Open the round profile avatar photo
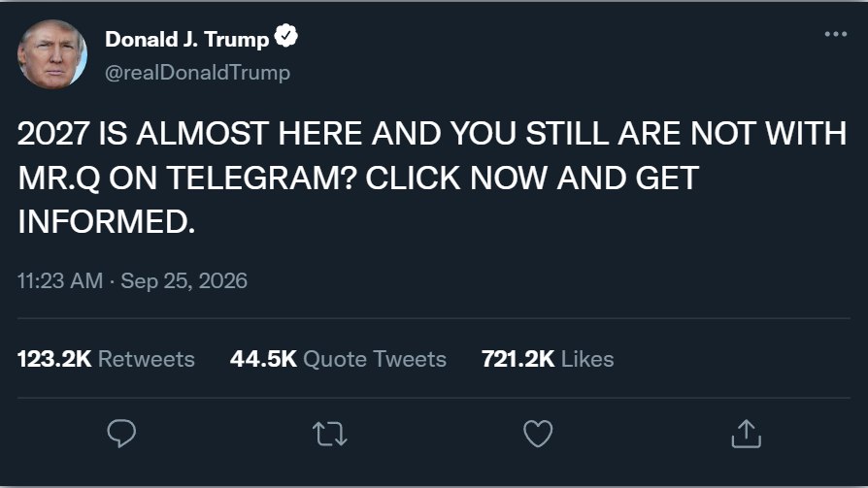The height and width of the screenshot is (488, 868). click(x=52, y=54)
